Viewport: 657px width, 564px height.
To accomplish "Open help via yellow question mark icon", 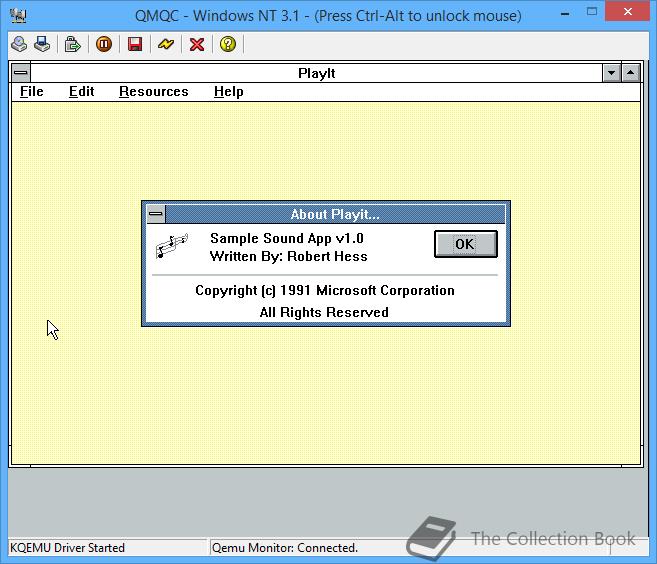I will tap(228, 44).
